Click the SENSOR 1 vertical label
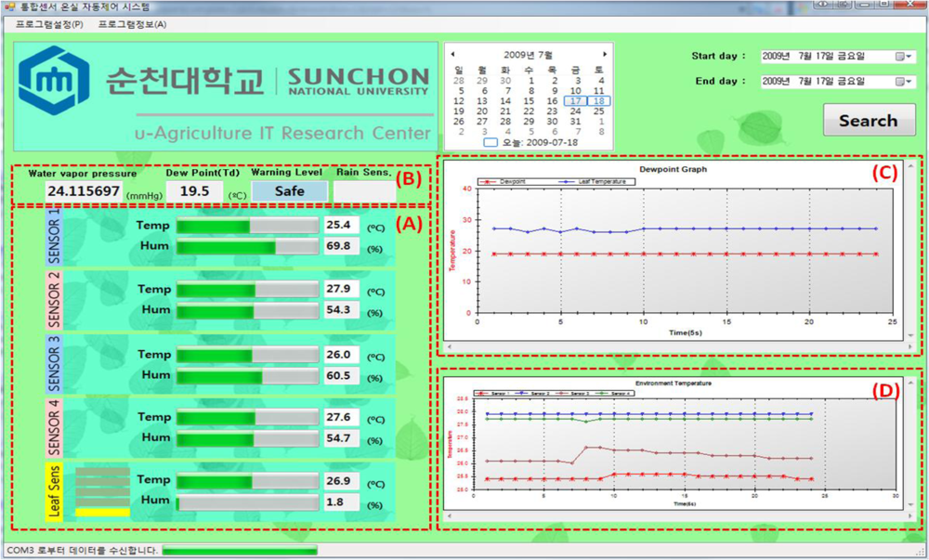 point(54,236)
